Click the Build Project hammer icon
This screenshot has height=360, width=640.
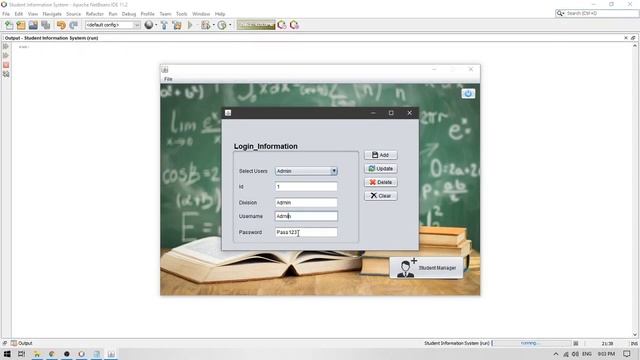click(164, 25)
